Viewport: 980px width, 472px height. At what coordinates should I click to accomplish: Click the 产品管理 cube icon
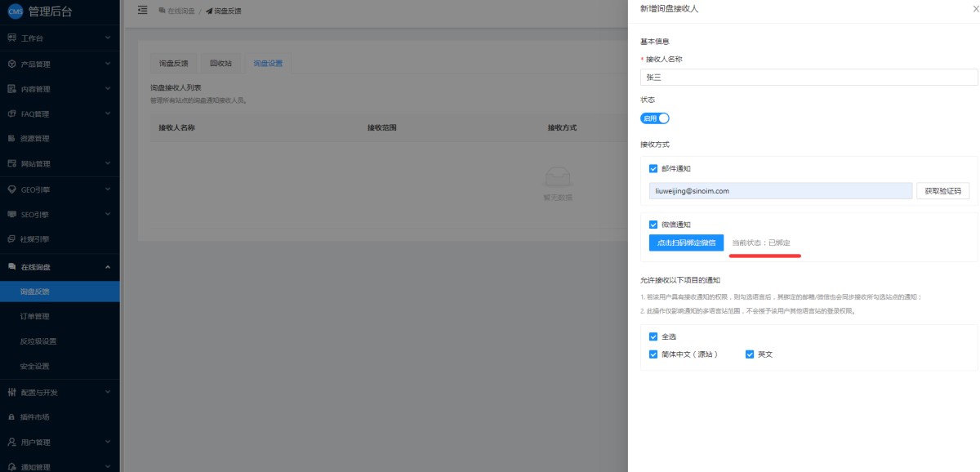pos(11,64)
